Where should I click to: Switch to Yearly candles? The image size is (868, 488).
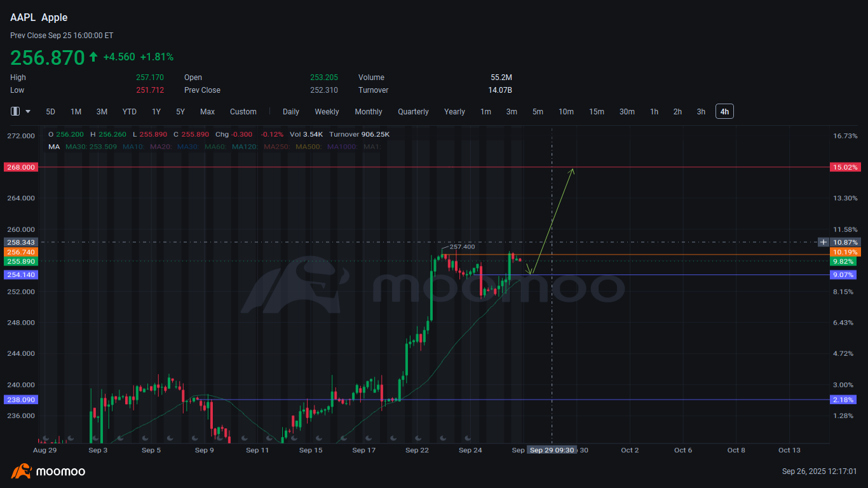(x=454, y=112)
